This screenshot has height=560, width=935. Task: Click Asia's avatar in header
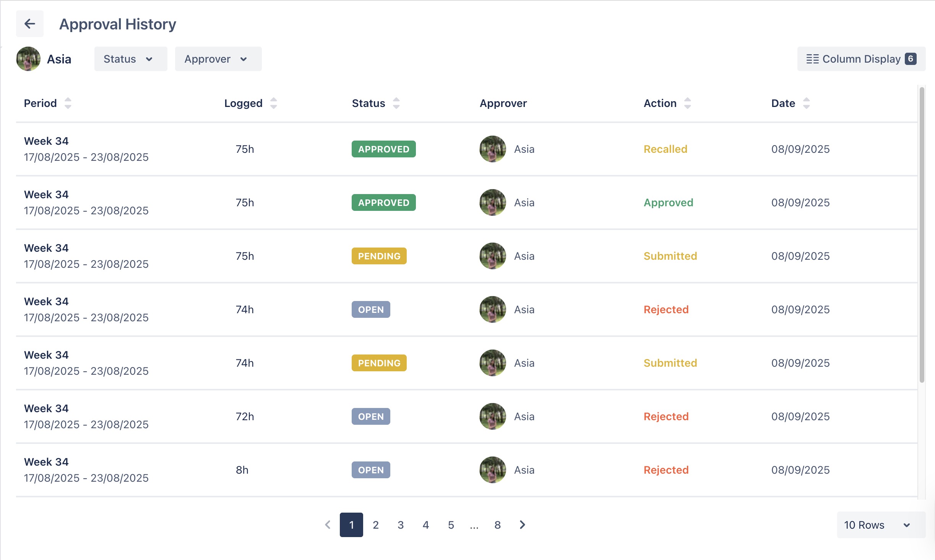tap(28, 59)
